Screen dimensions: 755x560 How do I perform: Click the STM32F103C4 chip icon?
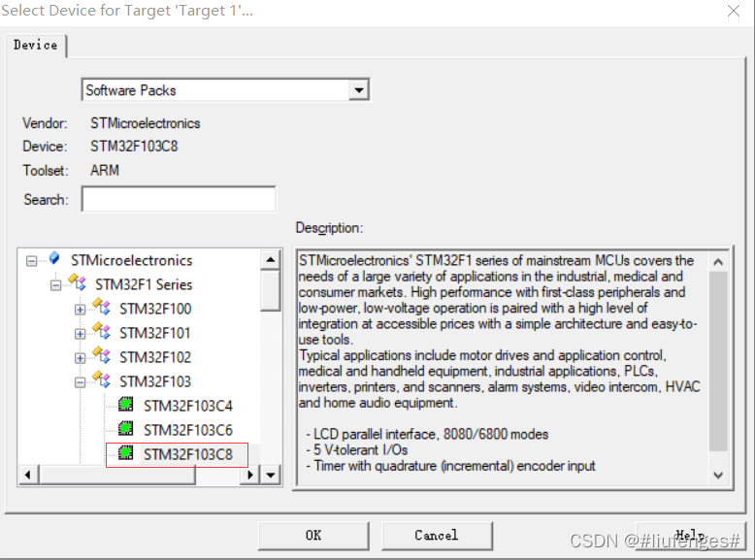(x=126, y=404)
